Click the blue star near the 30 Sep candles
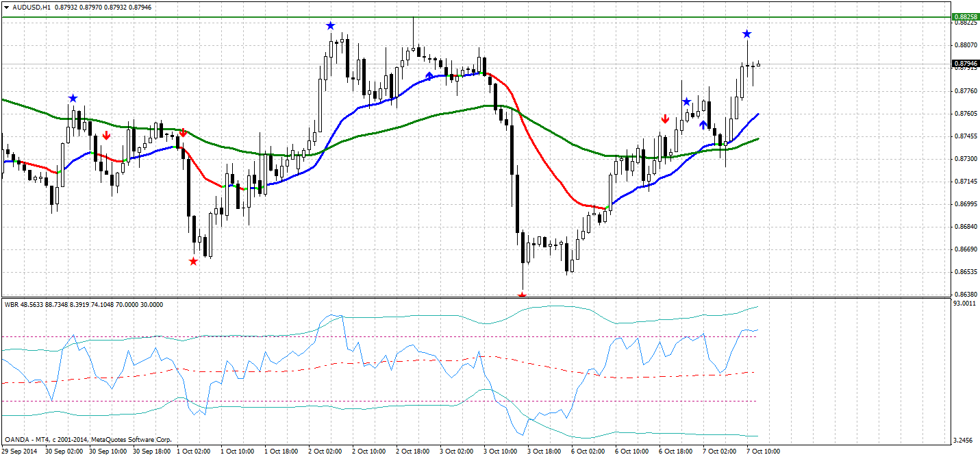 72,98
